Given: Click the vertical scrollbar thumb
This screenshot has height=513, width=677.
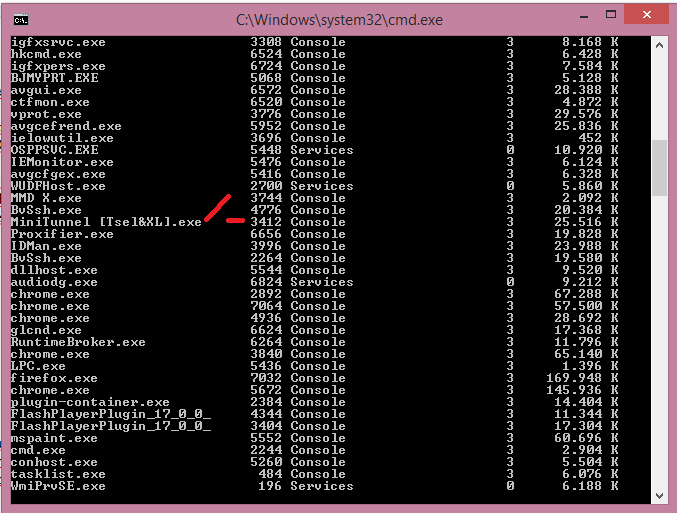Looking at the screenshot, I should (x=659, y=168).
